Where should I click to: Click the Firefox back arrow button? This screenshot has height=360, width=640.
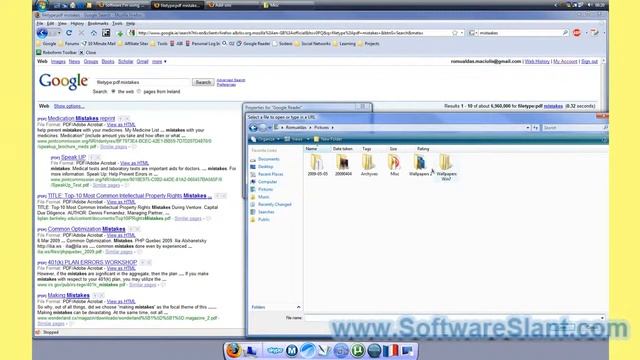tap(42, 33)
